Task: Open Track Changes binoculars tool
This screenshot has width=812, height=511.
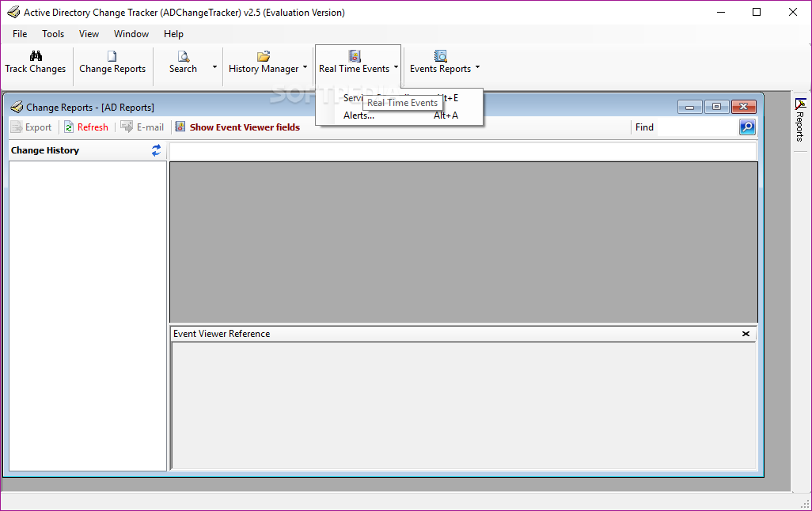Action: pyautogui.click(x=35, y=62)
